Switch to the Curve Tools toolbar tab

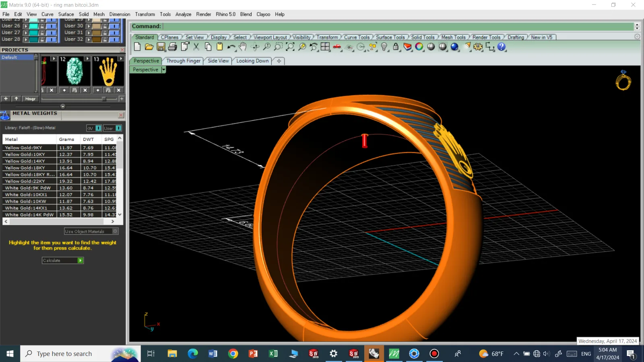pos(357,37)
